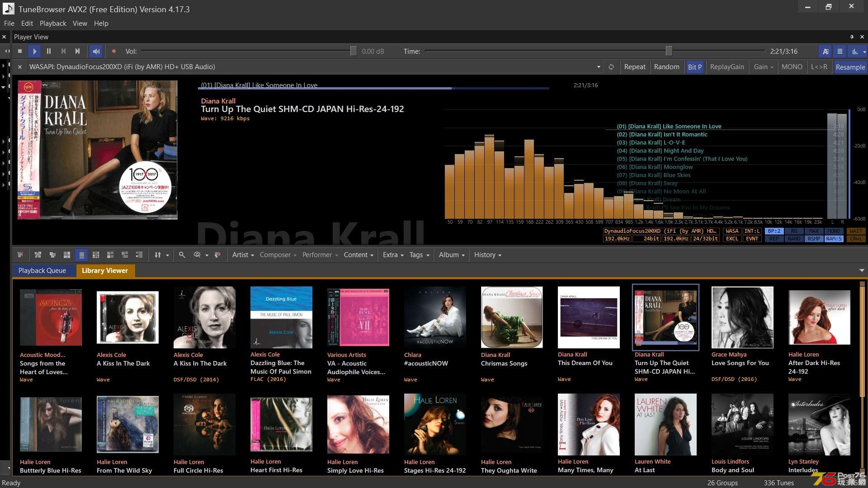The width and height of the screenshot is (868, 488).
Task: Click the red record dot button
Action: coord(114,52)
